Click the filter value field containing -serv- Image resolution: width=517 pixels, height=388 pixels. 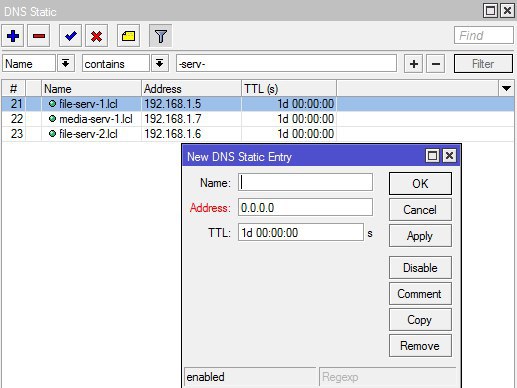coord(286,63)
